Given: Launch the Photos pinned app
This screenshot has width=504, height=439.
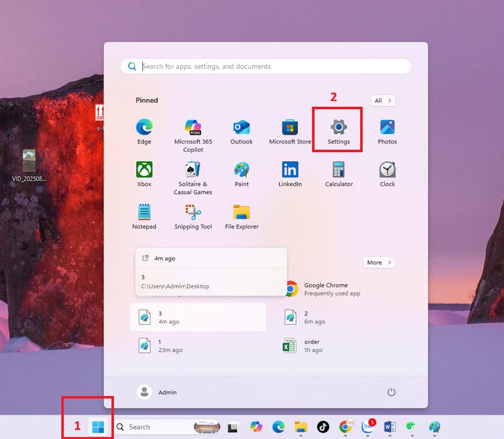Looking at the screenshot, I should click(387, 132).
